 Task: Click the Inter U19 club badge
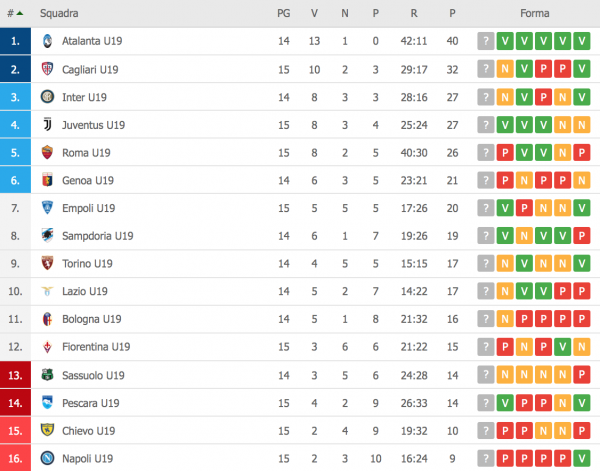pos(47,97)
